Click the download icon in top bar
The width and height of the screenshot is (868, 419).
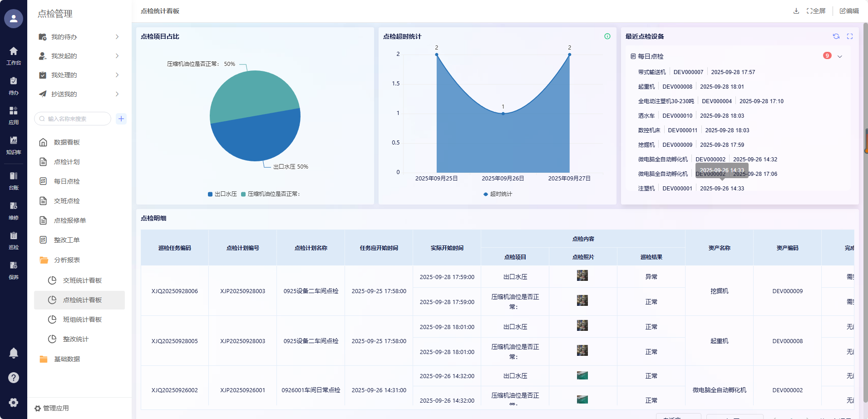click(796, 11)
